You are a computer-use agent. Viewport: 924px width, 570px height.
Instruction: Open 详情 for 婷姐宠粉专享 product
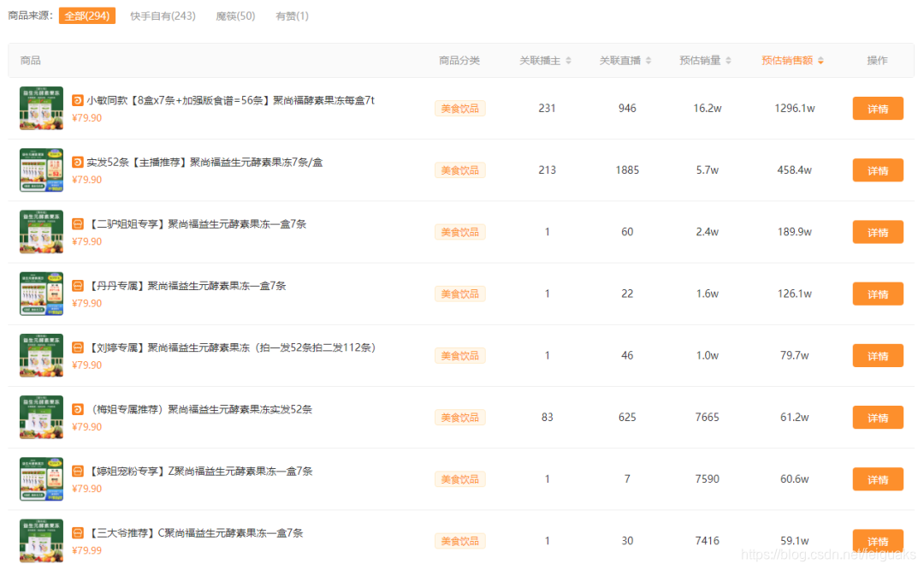tap(878, 479)
